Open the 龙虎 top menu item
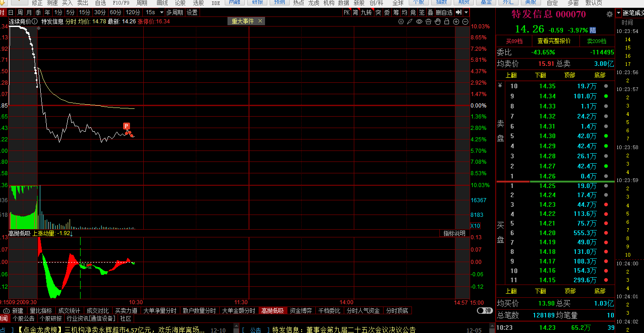The image size is (644, 333). tap(314, 2)
